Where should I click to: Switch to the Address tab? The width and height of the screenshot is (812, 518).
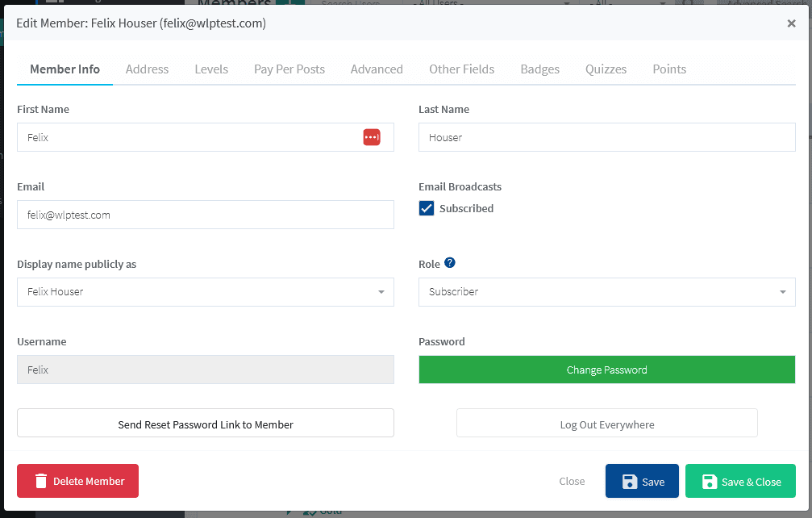pos(147,69)
